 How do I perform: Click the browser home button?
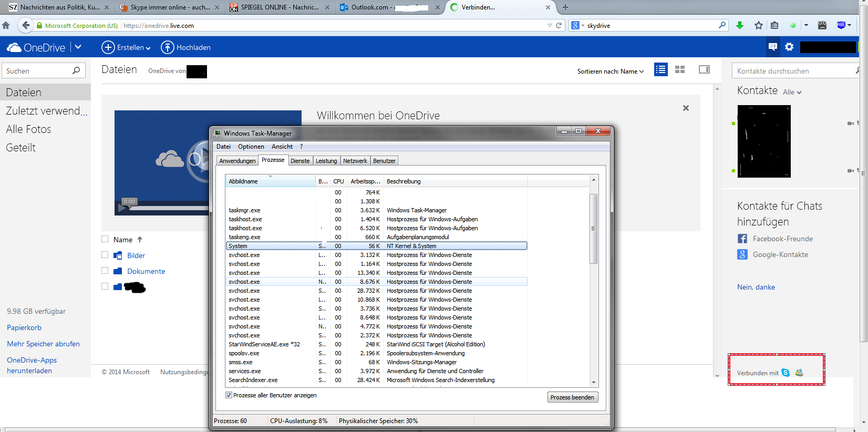click(x=6, y=25)
